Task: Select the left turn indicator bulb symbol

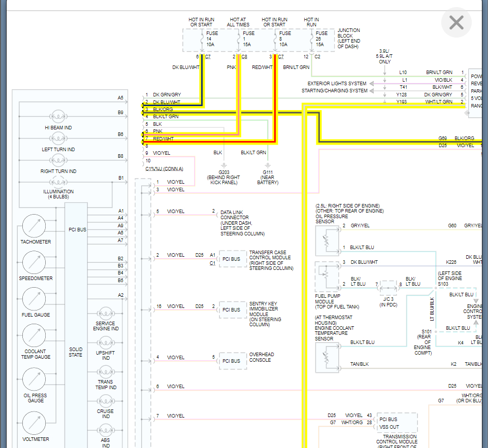Action: pyautogui.click(x=59, y=138)
